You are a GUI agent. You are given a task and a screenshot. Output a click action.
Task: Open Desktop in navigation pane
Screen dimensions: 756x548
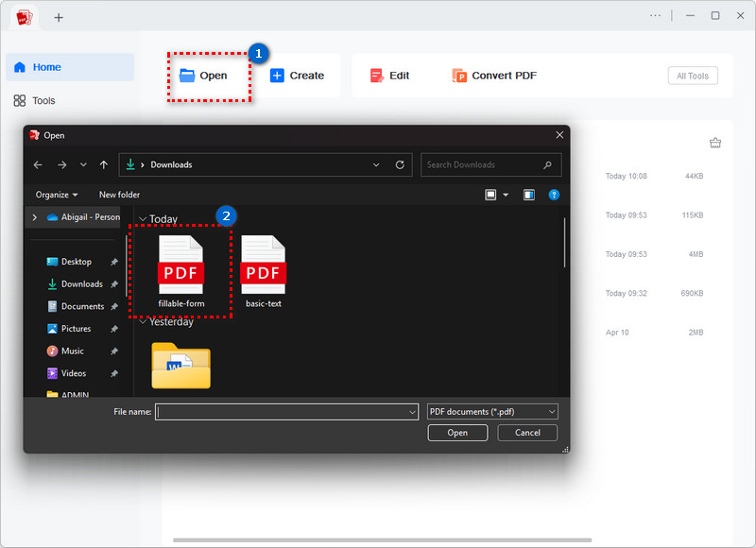69,262
